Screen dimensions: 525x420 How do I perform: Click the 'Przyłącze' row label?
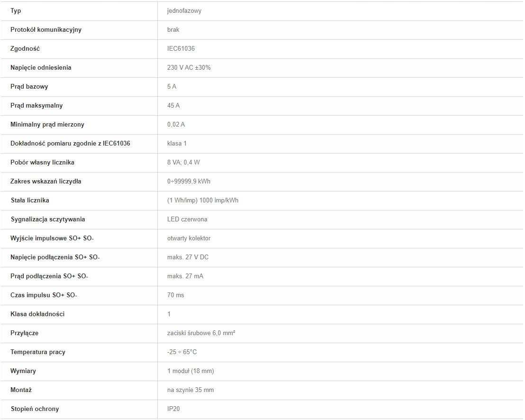pyautogui.click(x=25, y=333)
